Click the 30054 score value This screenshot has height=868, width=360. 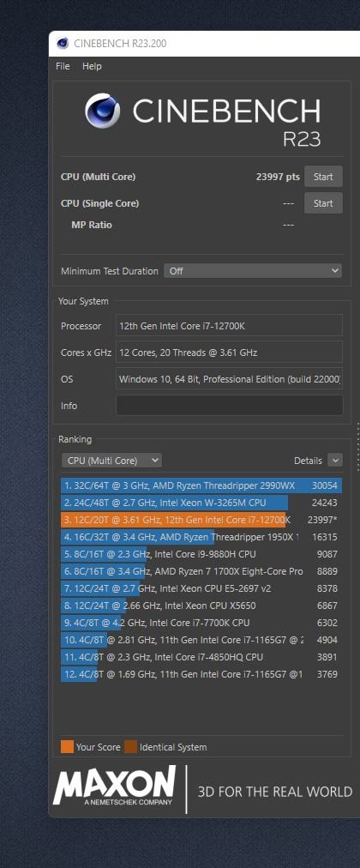(x=325, y=485)
